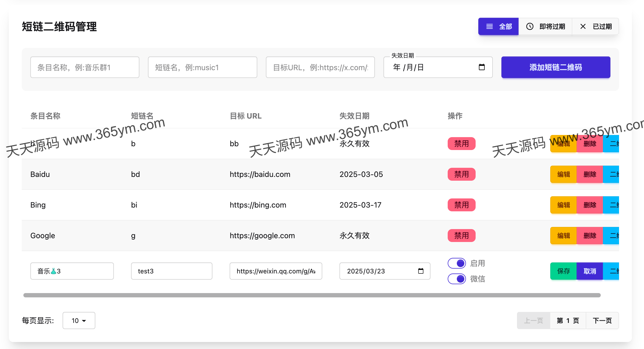Cancel editing with the 取消 button
This screenshot has width=644, height=349.
point(589,271)
